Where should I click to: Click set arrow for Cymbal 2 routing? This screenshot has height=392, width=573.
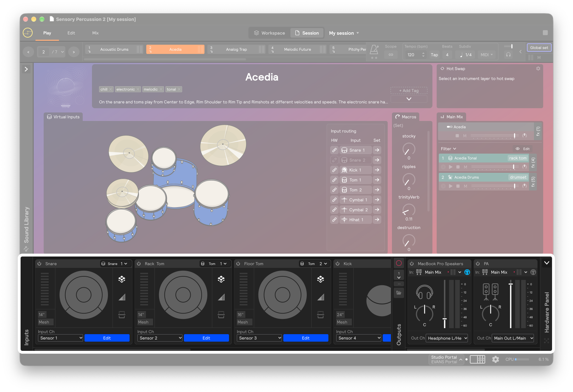(377, 210)
